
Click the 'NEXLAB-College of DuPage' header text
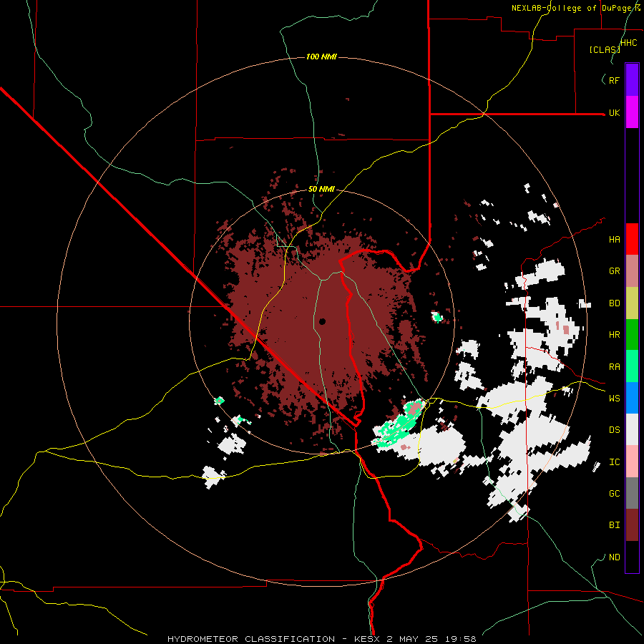click(572, 8)
